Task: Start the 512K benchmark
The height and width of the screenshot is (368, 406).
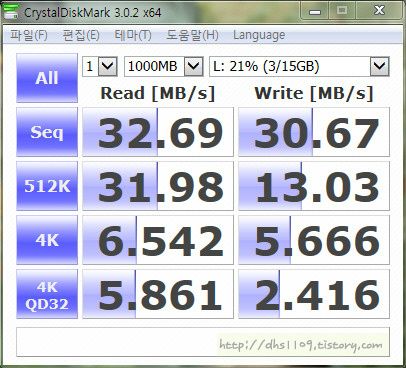Action: pyautogui.click(x=47, y=186)
